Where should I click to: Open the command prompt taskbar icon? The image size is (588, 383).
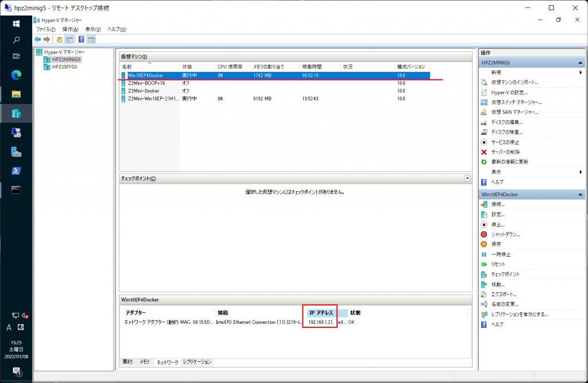(x=16, y=190)
